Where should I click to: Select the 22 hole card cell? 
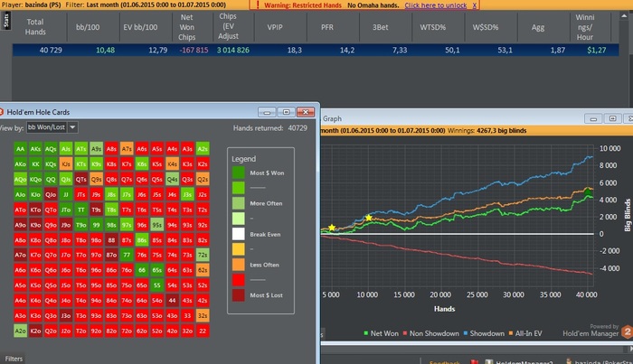203,331
